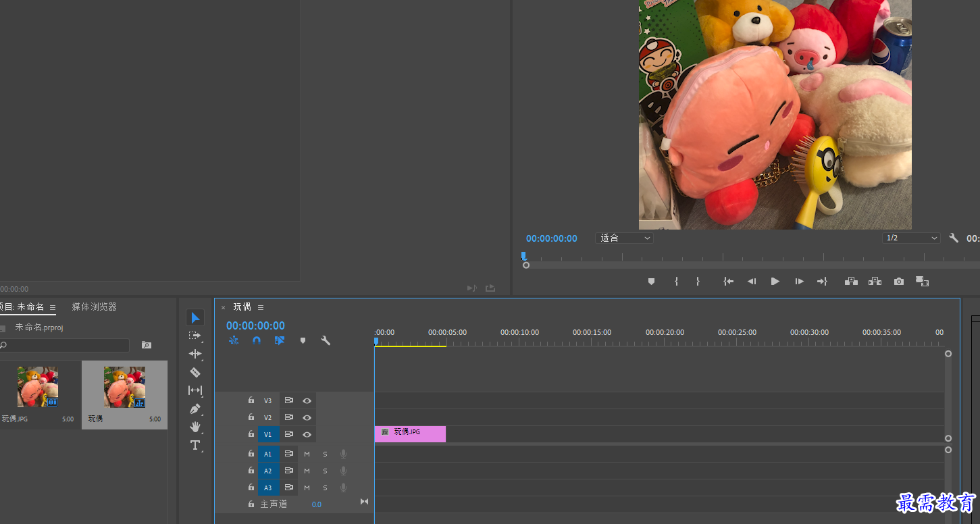Add marker in timeline header
This screenshot has height=524, width=980.
pyautogui.click(x=303, y=340)
